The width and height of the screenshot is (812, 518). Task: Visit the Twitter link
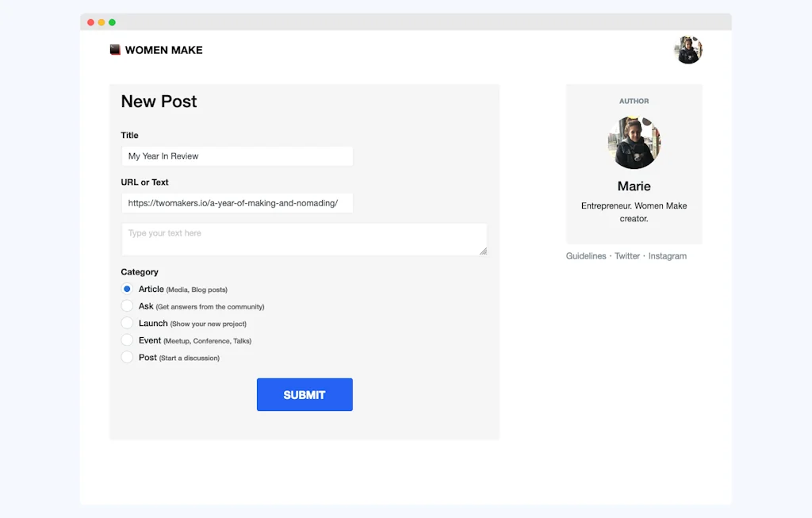click(x=627, y=256)
